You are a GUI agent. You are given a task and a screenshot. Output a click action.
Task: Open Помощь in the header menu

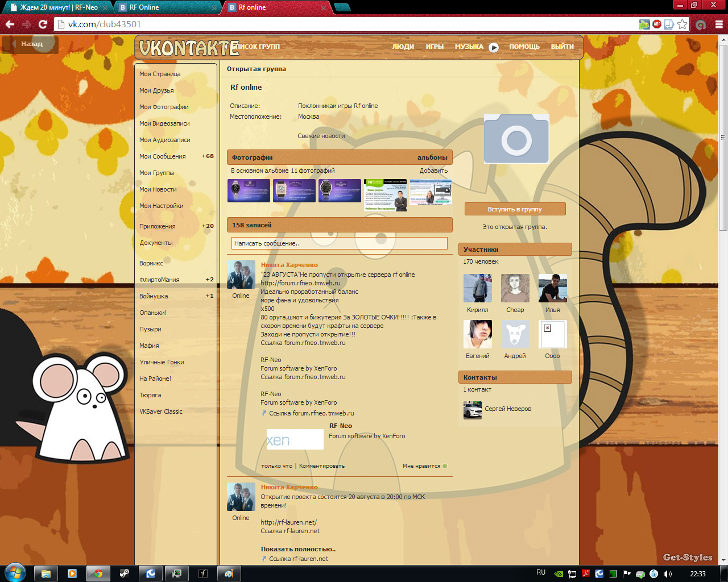pos(524,47)
